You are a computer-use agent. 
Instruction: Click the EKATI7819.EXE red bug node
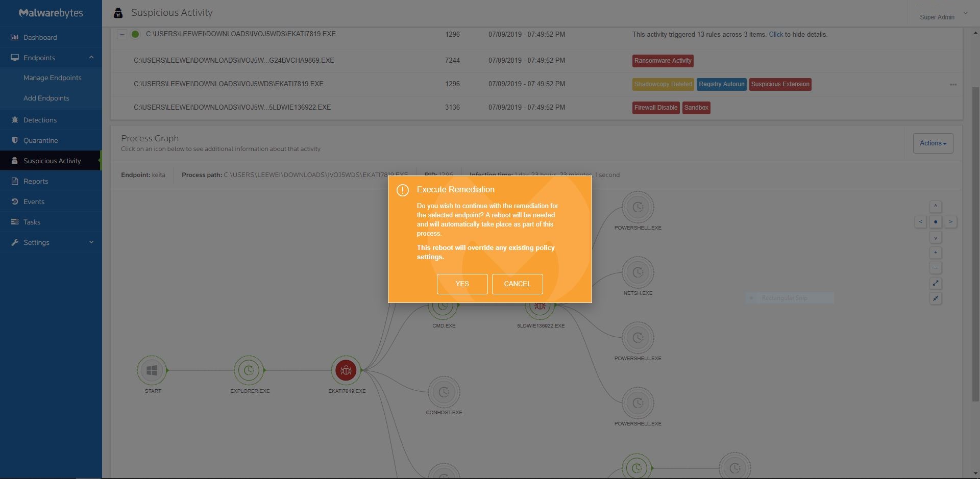[346, 370]
